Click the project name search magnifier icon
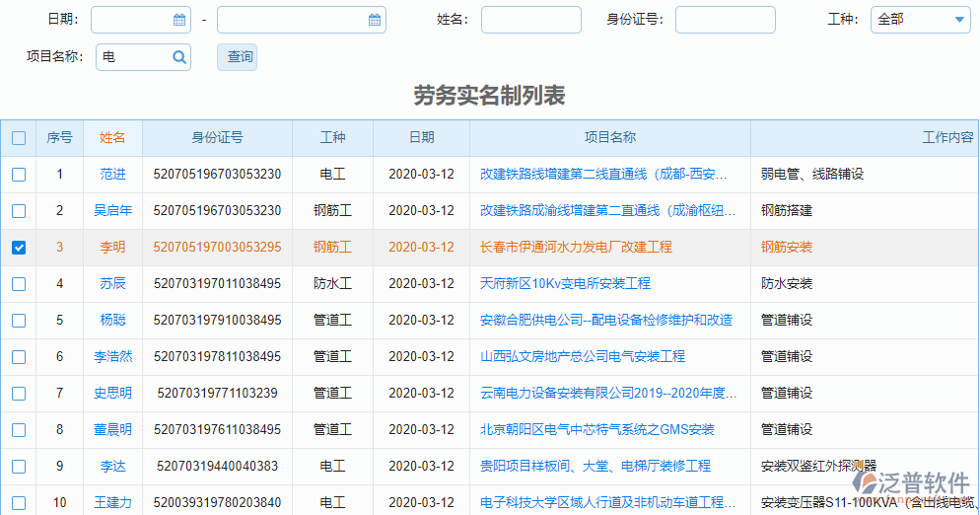This screenshot has width=980, height=515. (179, 57)
